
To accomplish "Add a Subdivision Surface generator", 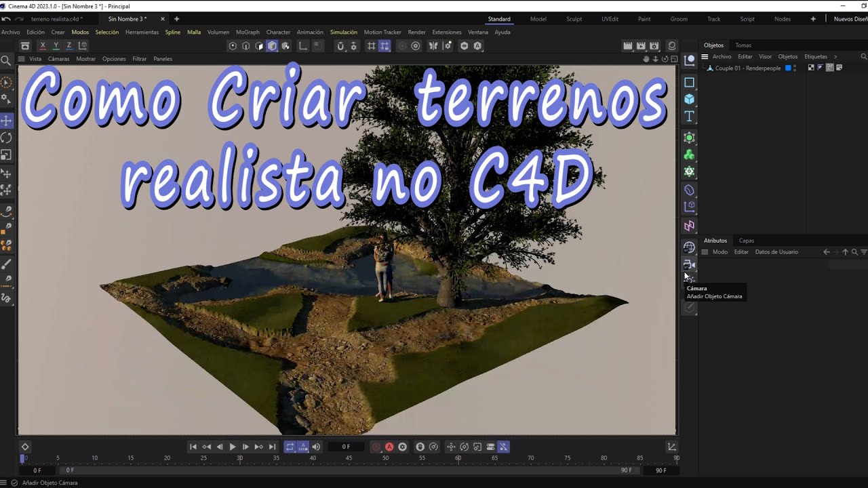I will point(689,138).
